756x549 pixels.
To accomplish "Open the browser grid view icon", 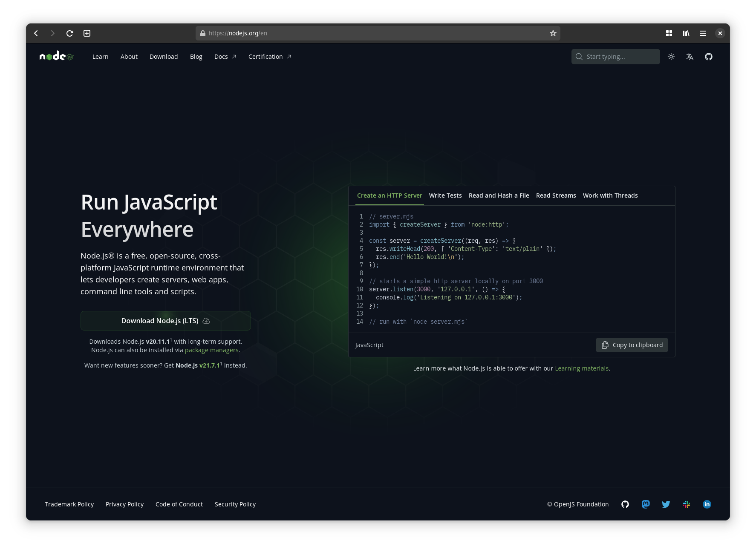I will click(x=669, y=33).
